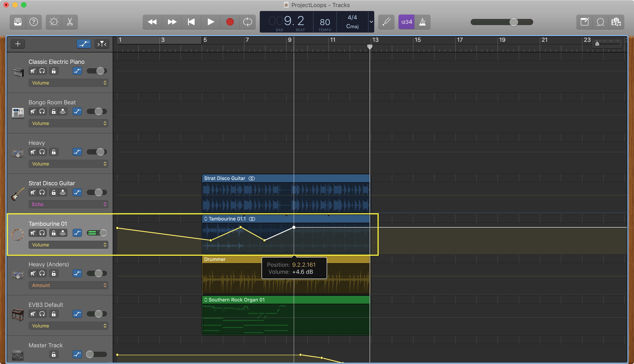Screen dimensions: 634x364
Task: Mute the Bongo Room Beat track
Action: click(33, 112)
